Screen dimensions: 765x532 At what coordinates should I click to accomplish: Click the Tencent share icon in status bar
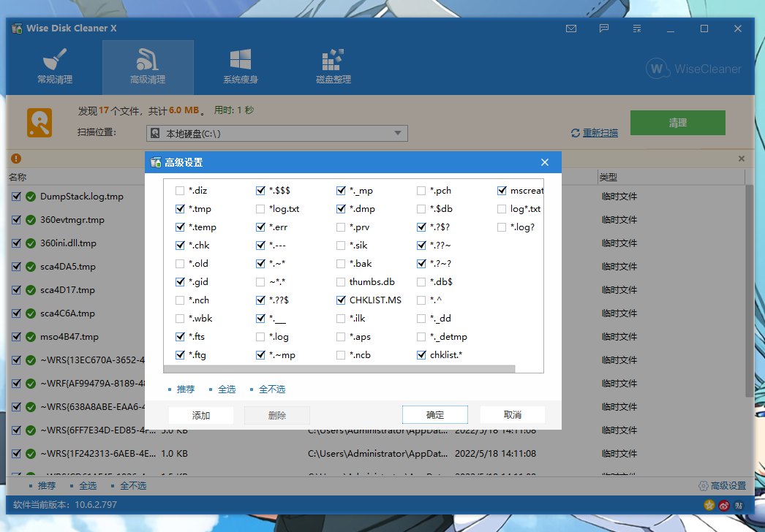pyautogui.click(x=739, y=505)
